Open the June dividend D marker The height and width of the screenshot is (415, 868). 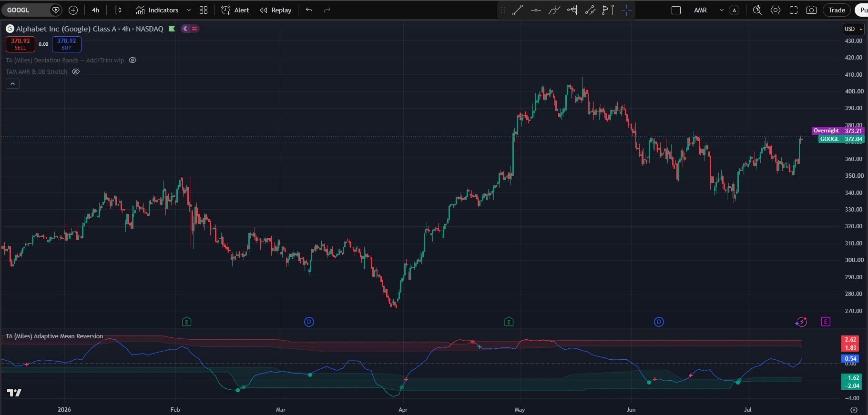click(x=659, y=322)
